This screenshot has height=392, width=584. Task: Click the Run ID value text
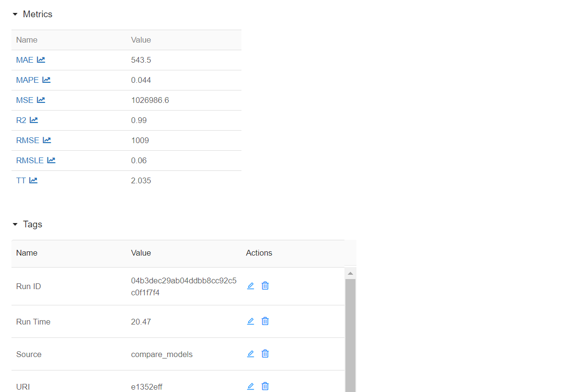tap(183, 286)
